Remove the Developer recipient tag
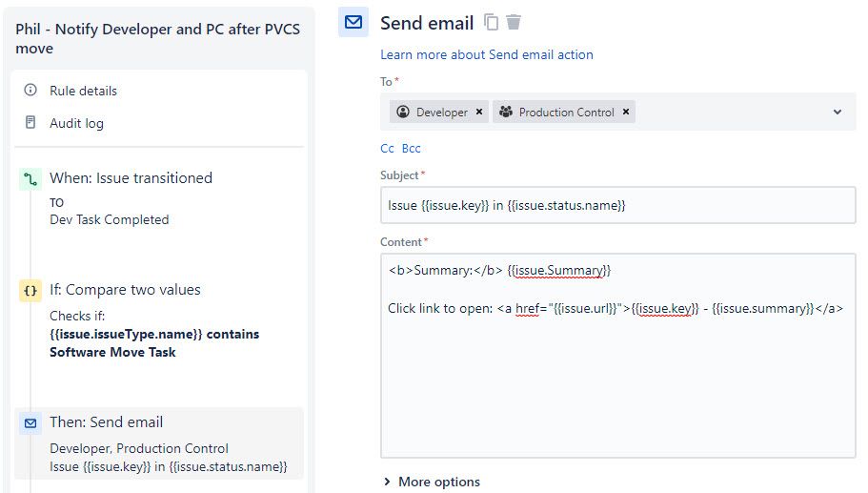Viewport: 868px width, 493px height. [479, 113]
